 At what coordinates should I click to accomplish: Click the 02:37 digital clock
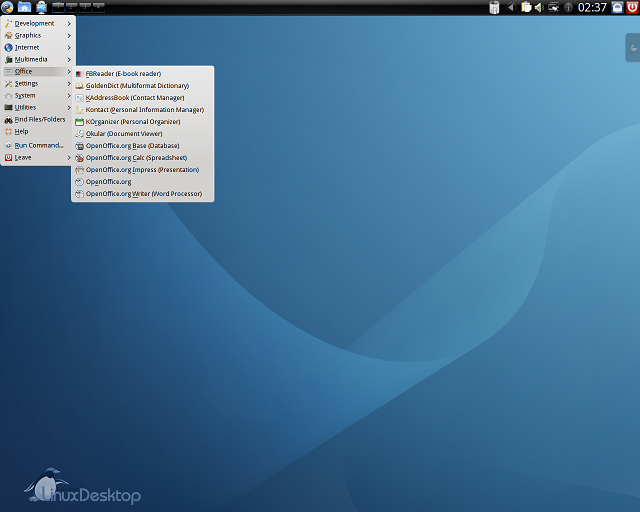click(592, 7)
